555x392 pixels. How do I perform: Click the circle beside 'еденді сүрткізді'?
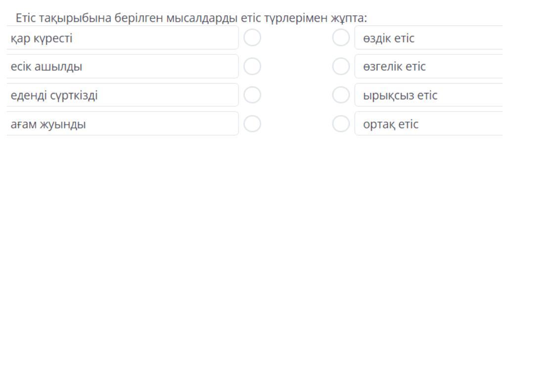pos(252,95)
